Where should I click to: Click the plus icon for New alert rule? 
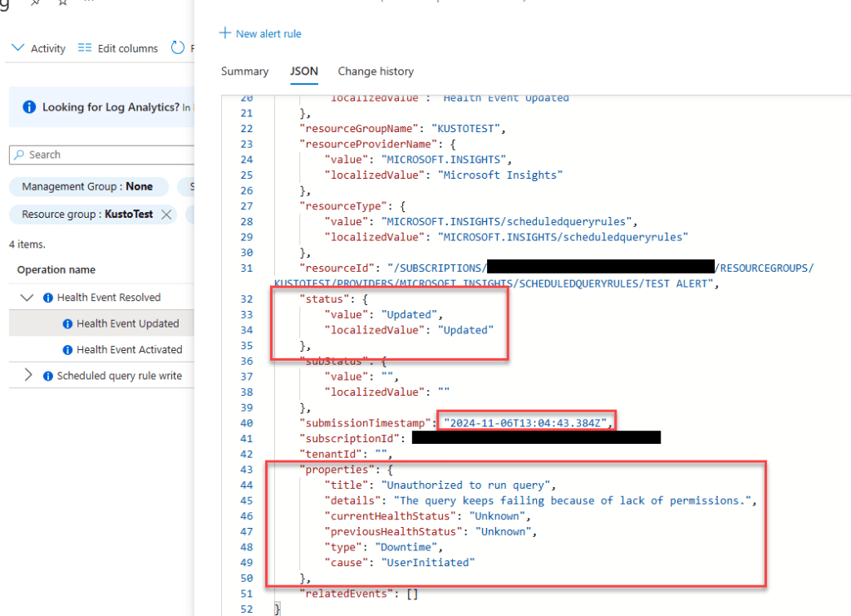pyautogui.click(x=224, y=33)
